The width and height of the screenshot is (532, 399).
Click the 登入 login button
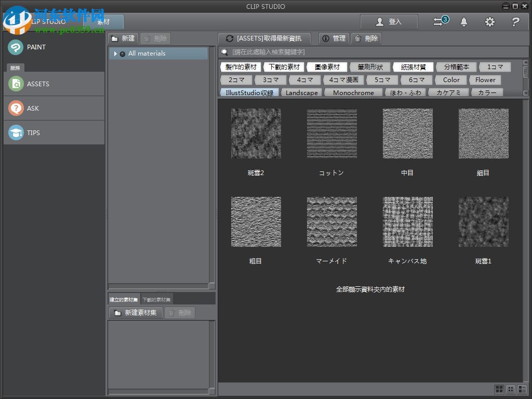pos(389,22)
